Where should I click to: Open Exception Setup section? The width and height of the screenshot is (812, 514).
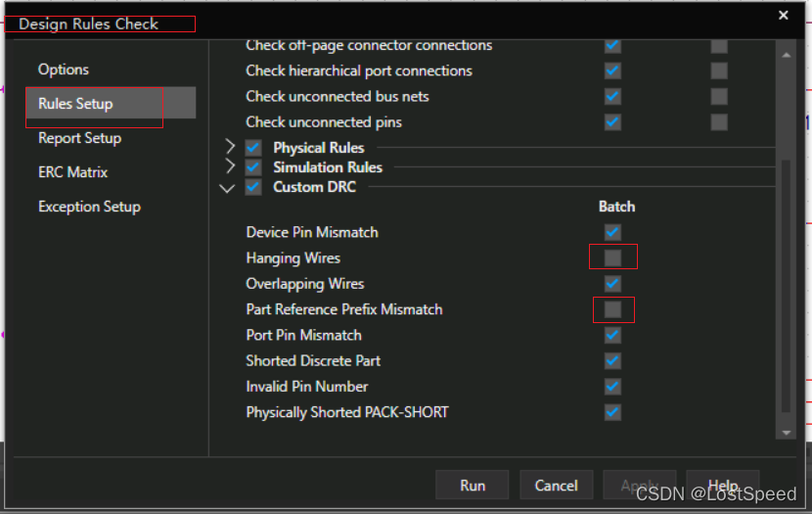[x=89, y=207]
